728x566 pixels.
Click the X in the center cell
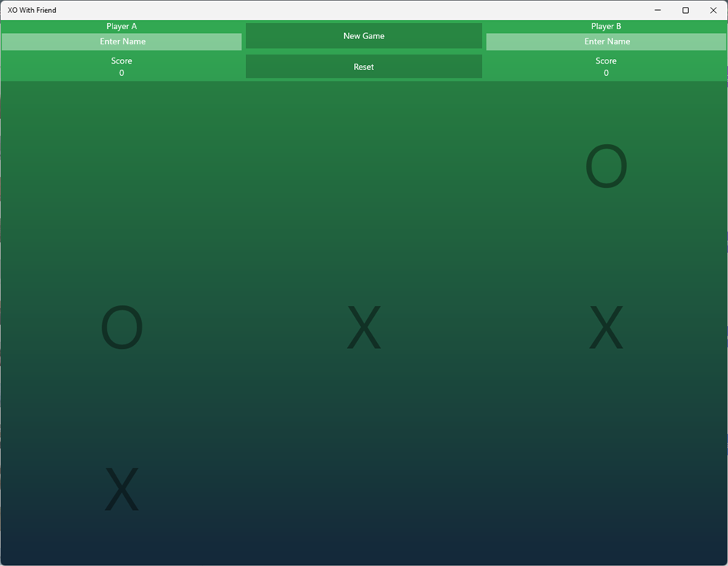tap(363, 326)
